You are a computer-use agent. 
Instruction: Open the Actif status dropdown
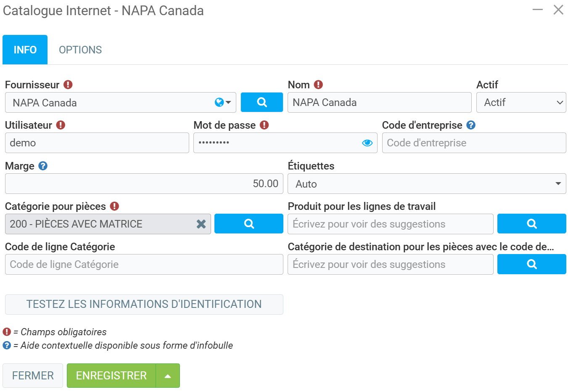pyautogui.click(x=521, y=103)
